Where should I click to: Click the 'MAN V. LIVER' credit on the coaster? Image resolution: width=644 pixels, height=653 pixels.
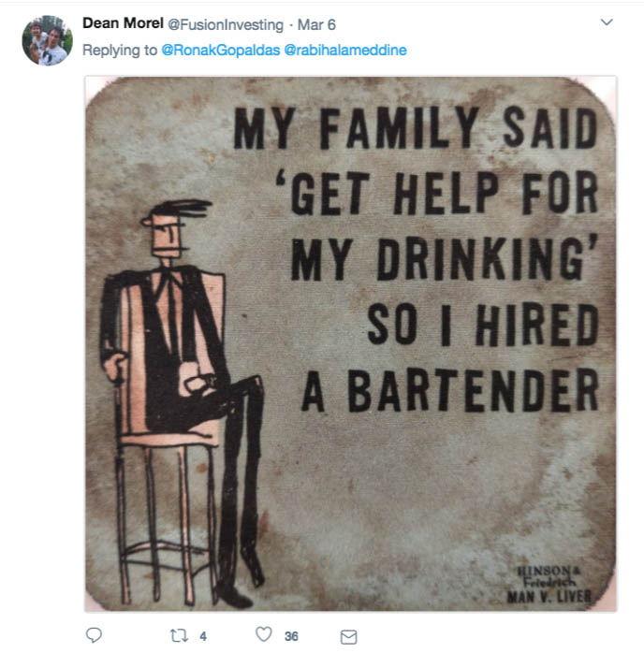click(x=553, y=595)
